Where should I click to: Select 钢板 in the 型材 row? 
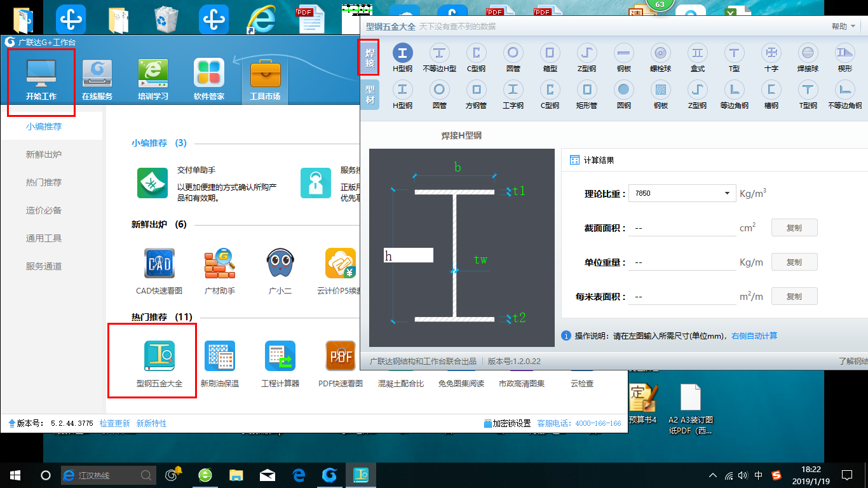point(661,95)
